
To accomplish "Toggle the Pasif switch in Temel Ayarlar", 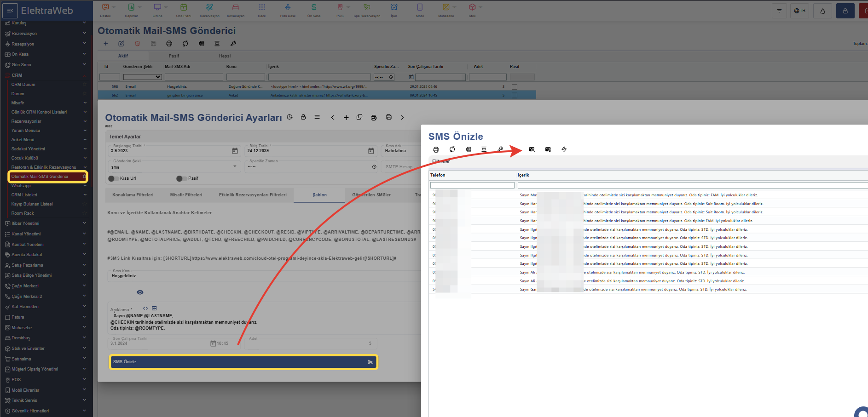I will (181, 178).
